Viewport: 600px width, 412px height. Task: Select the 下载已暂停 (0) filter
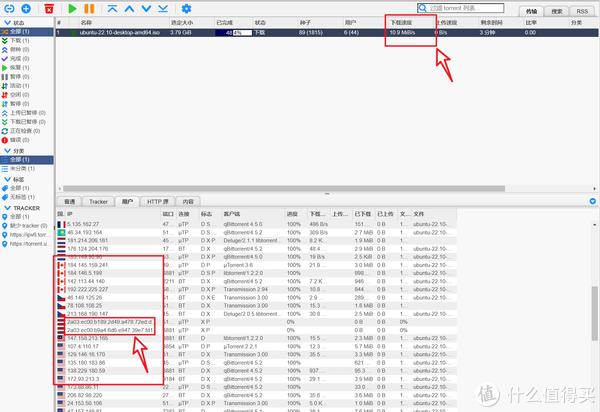[27, 122]
